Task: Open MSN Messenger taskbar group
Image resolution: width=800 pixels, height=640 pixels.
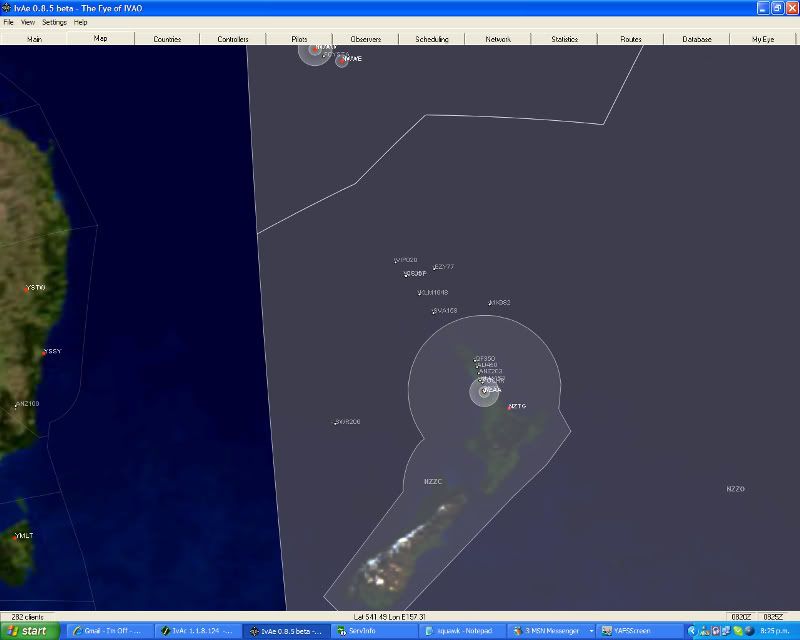Action: pos(552,631)
